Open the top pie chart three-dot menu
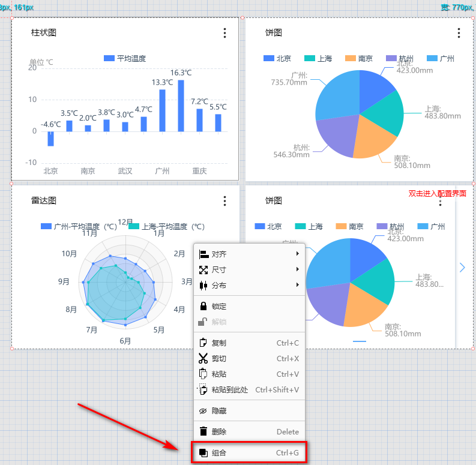The width and height of the screenshot is (476, 465). pos(459,33)
